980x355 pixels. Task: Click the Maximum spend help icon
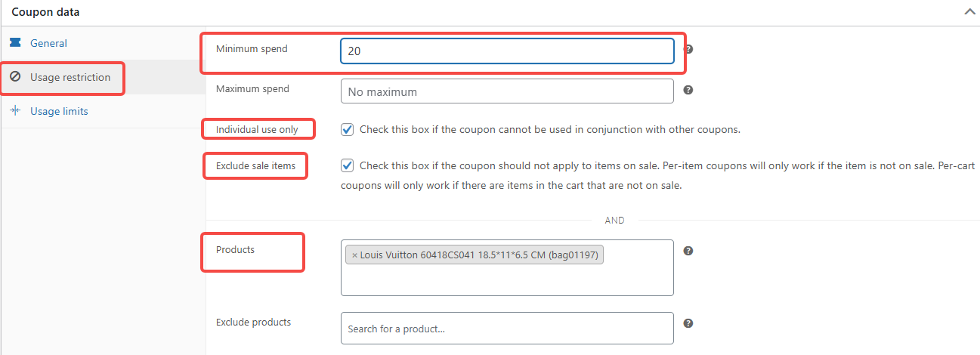click(688, 90)
